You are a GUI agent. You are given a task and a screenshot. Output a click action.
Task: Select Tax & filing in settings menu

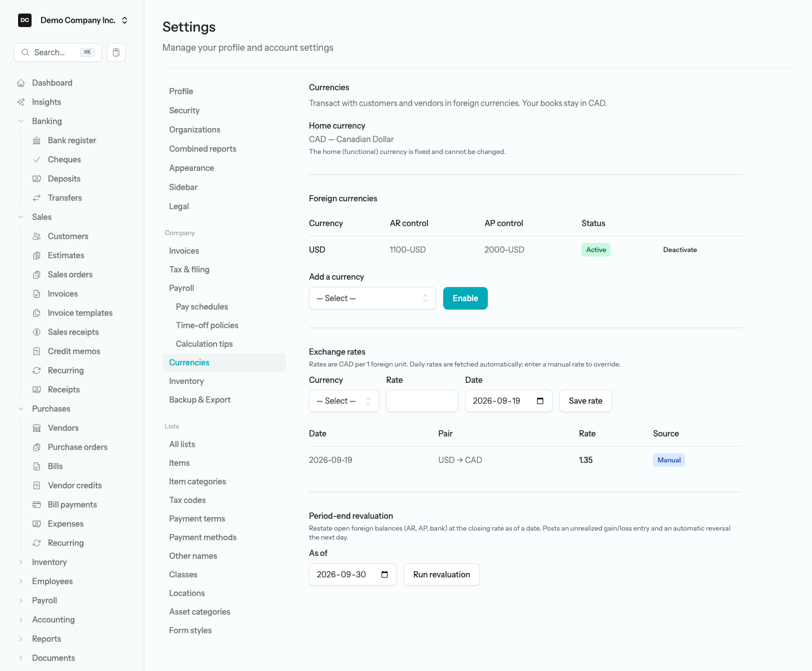[x=224, y=270]
